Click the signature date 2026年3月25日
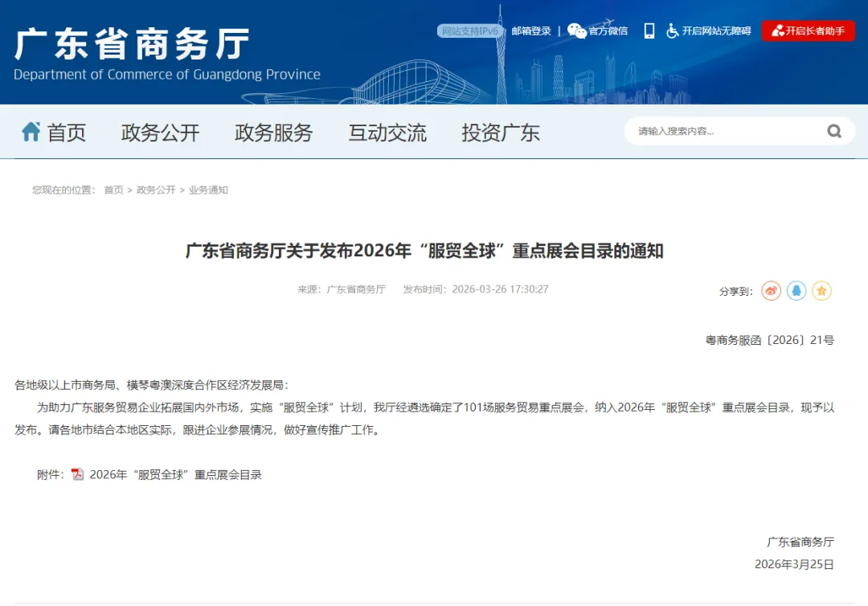Image resolution: width=868 pixels, height=606 pixels. (x=794, y=564)
